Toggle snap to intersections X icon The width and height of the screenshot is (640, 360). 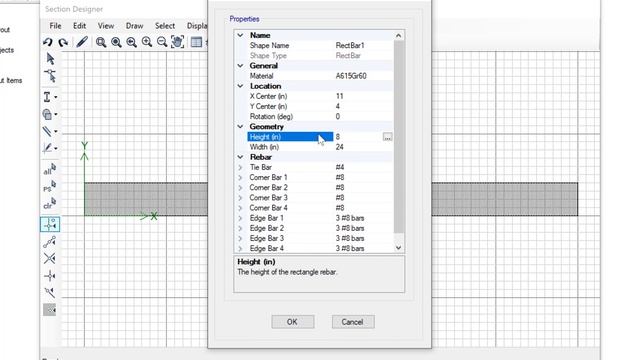point(49,258)
